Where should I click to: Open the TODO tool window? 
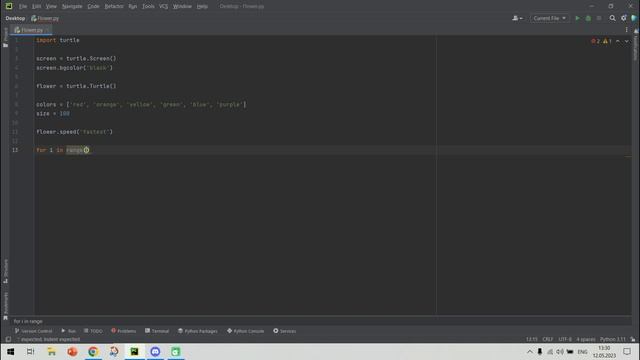coord(93,331)
